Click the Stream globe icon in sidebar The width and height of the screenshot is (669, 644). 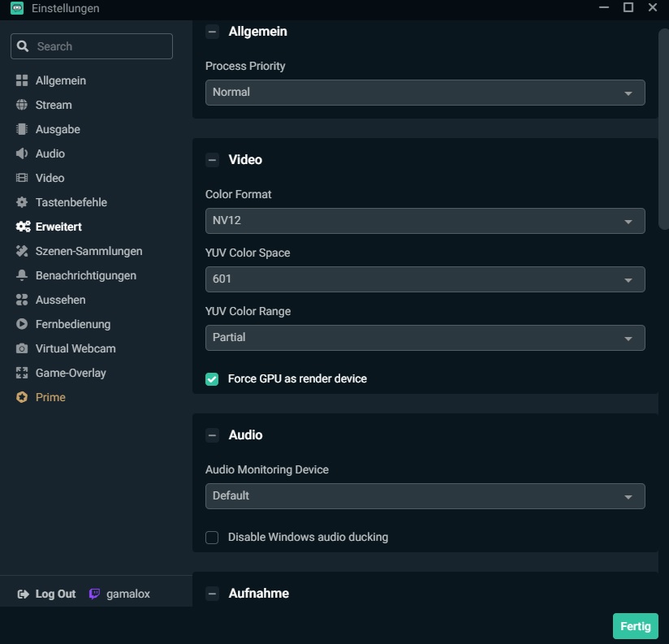[22, 105]
